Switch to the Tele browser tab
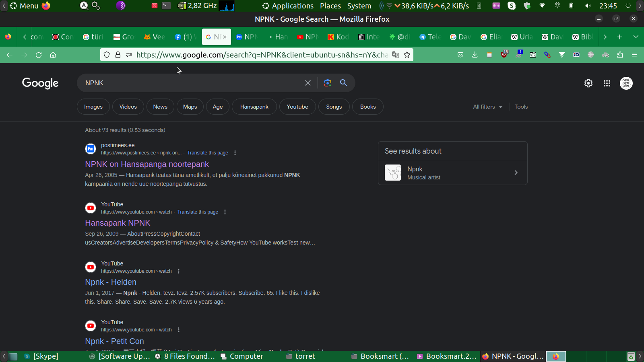 [430, 37]
